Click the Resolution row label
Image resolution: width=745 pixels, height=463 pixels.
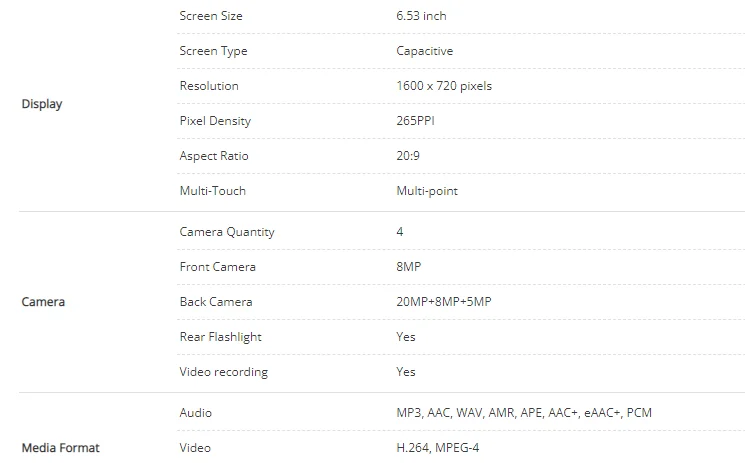point(209,86)
